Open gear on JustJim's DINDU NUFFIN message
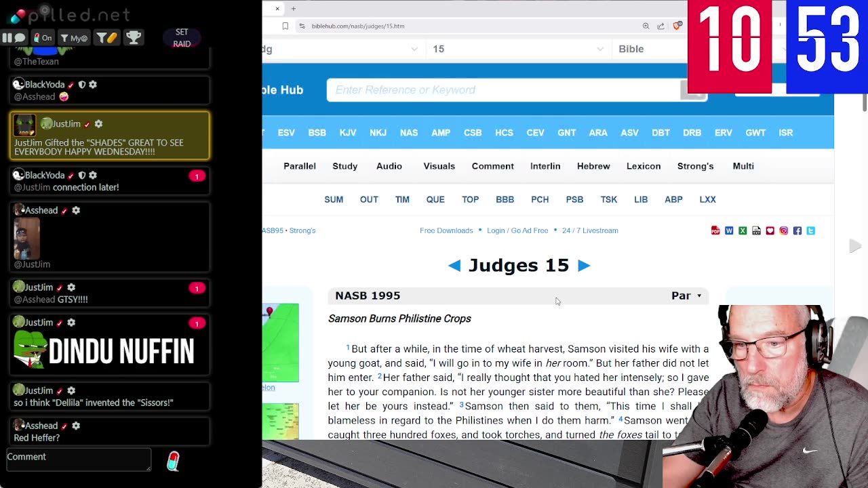Screen dimensions: 868x488 point(71,323)
